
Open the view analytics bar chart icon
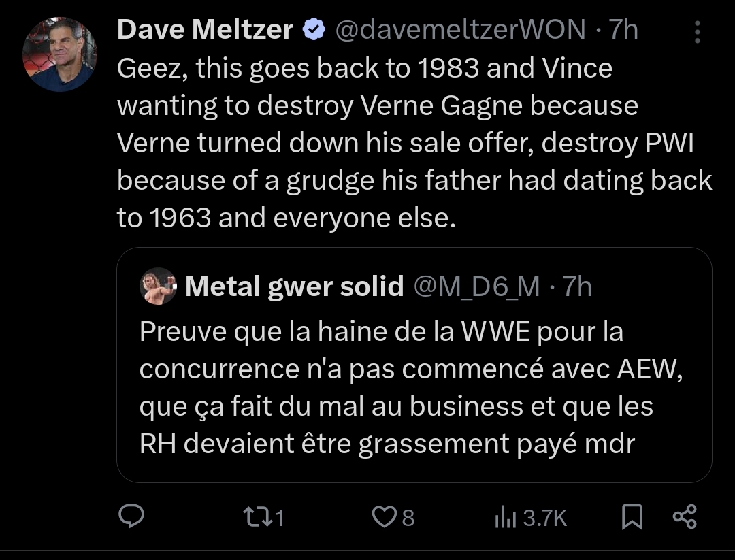click(505, 518)
